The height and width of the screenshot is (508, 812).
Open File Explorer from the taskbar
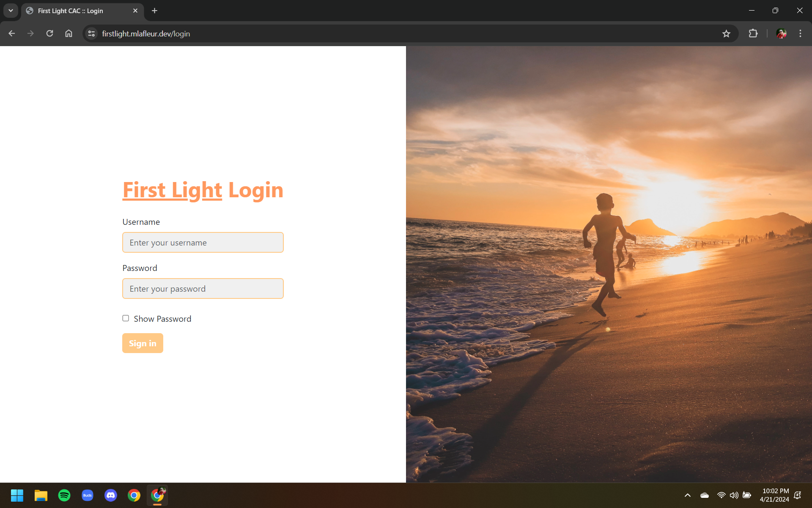click(x=41, y=495)
